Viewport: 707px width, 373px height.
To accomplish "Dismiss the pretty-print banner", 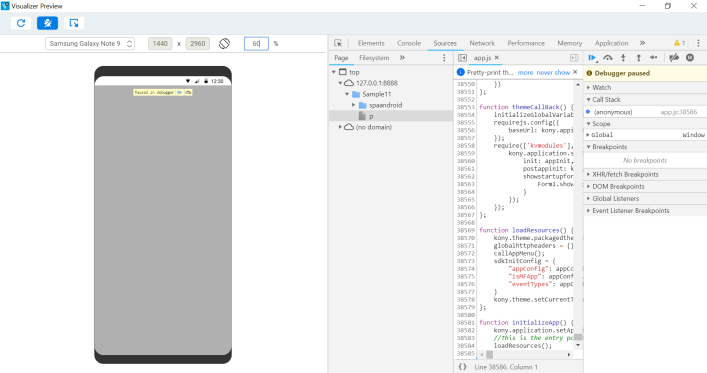I will 575,72.
